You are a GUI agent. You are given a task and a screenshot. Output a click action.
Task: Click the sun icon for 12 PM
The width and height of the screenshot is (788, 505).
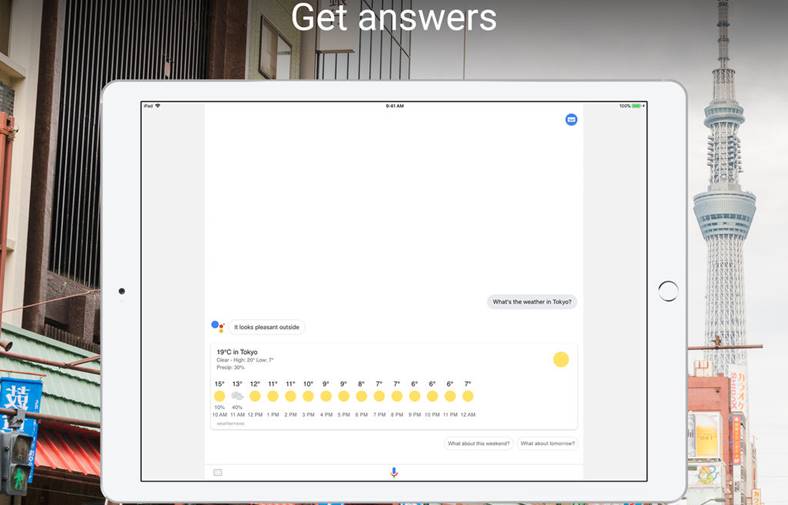click(x=255, y=396)
